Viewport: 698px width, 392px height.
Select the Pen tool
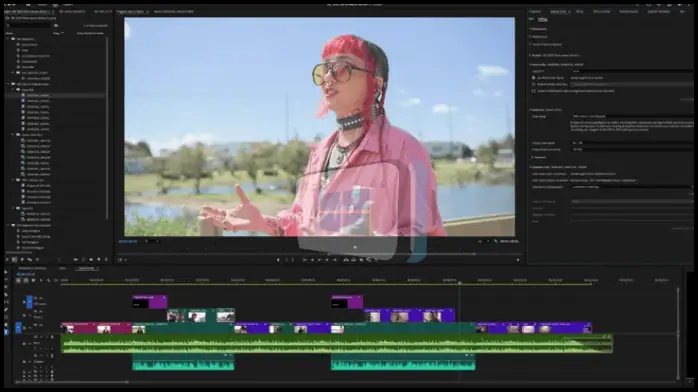(x=6, y=310)
